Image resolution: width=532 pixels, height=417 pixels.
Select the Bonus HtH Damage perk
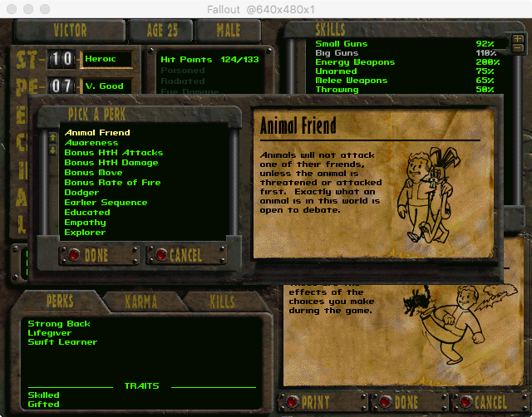(x=111, y=163)
